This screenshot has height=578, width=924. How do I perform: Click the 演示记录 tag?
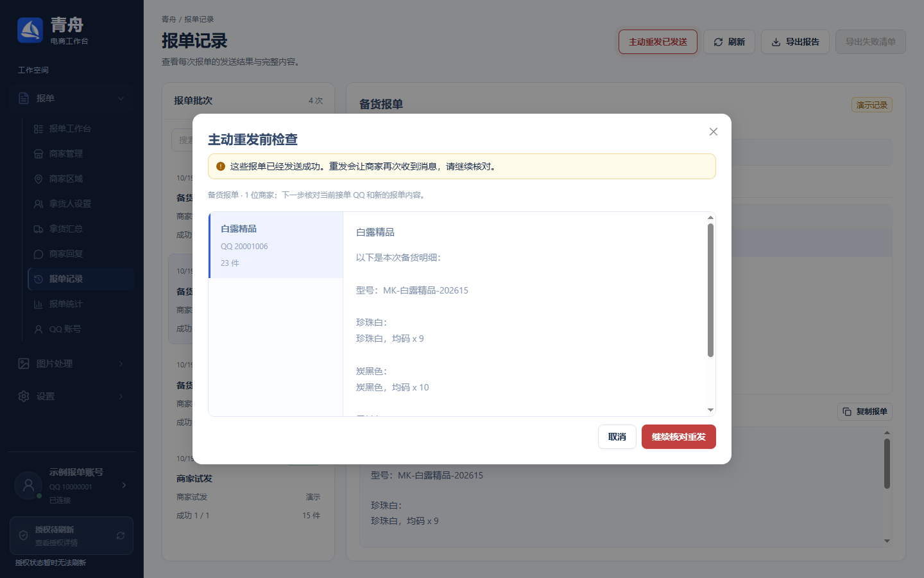coord(872,105)
